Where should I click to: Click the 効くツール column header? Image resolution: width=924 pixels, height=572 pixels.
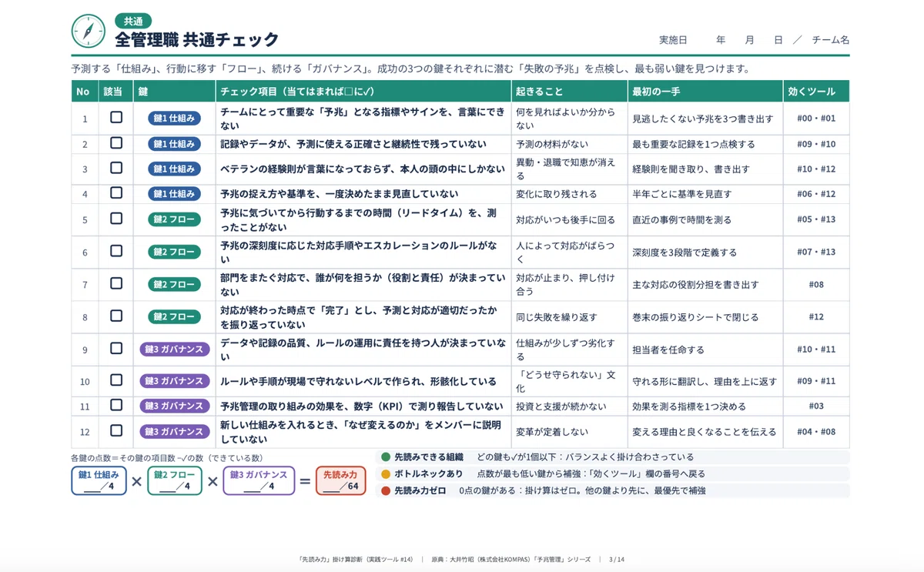click(x=816, y=92)
